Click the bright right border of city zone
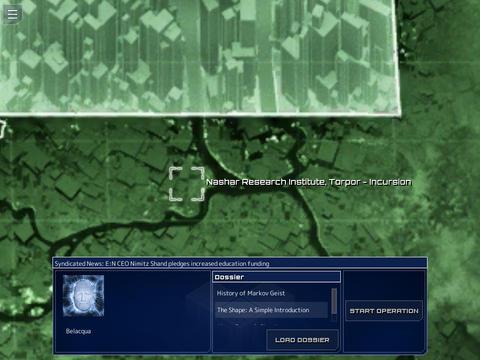The width and height of the screenshot is (480, 360). click(x=397, y=57)
